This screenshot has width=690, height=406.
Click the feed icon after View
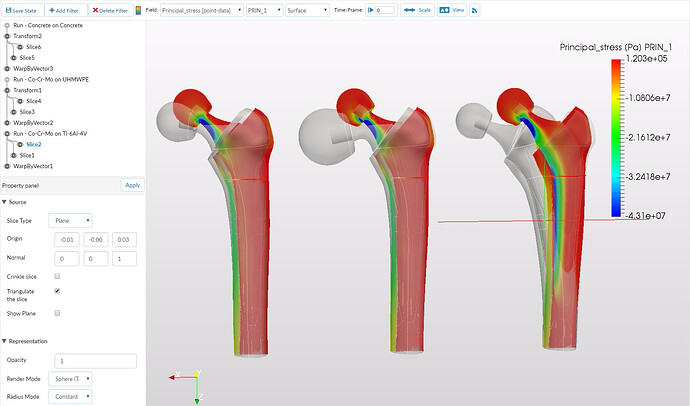pos(474,10)
